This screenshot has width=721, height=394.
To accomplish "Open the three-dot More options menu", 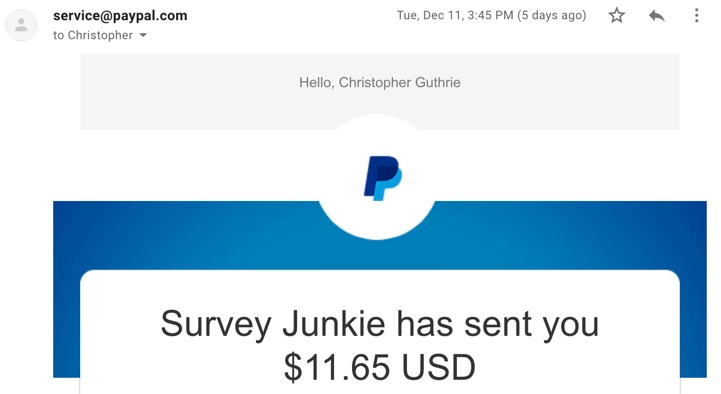I will click(x=696, y=16).
